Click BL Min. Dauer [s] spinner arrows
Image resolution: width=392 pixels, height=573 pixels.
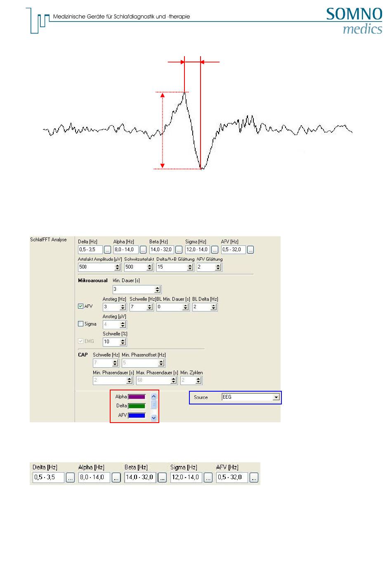(185, 307)
